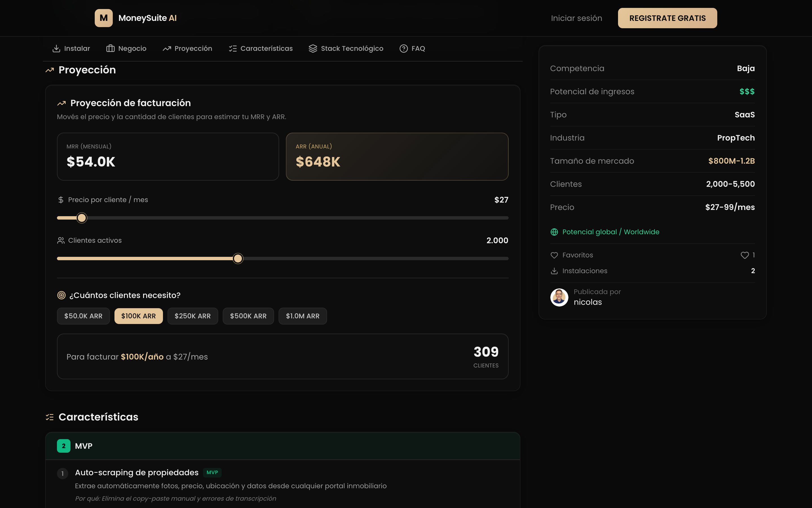
Task: Click the Características checklist icon in nav
Action: click(233, 49)
